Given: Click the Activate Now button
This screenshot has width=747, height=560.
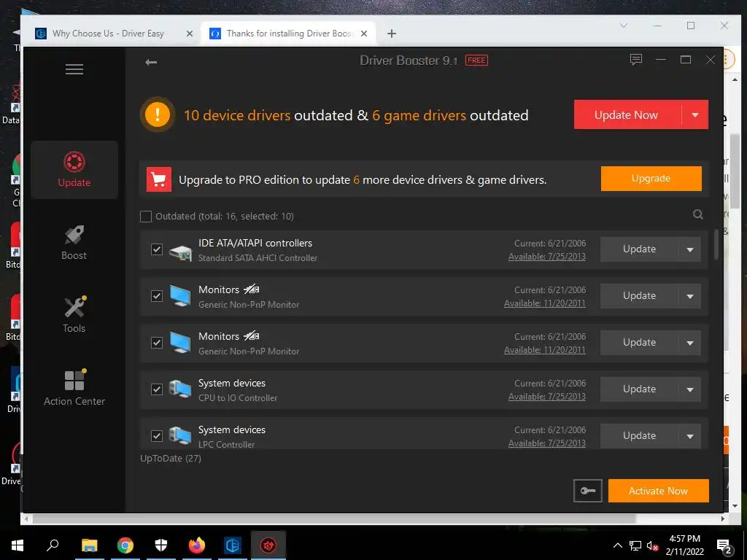Looking at the screenshot, I should 659,491.
